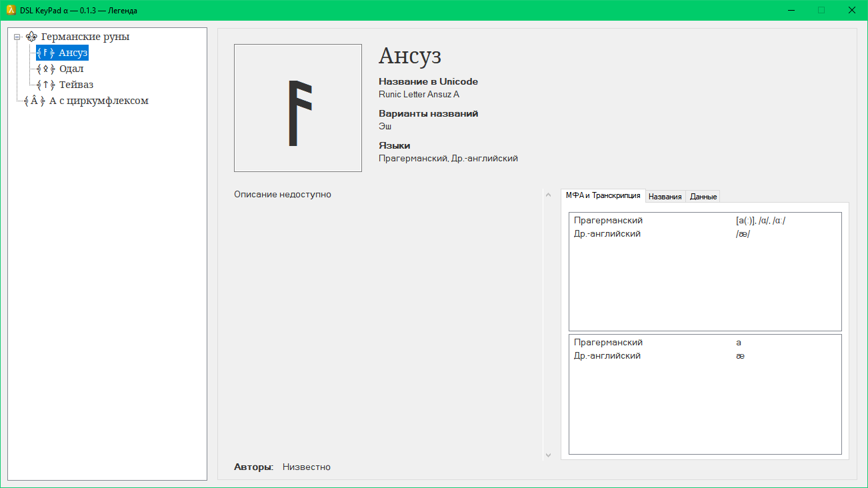Click the Unicode name Runic Letter Ansuz A

point(419,94)
